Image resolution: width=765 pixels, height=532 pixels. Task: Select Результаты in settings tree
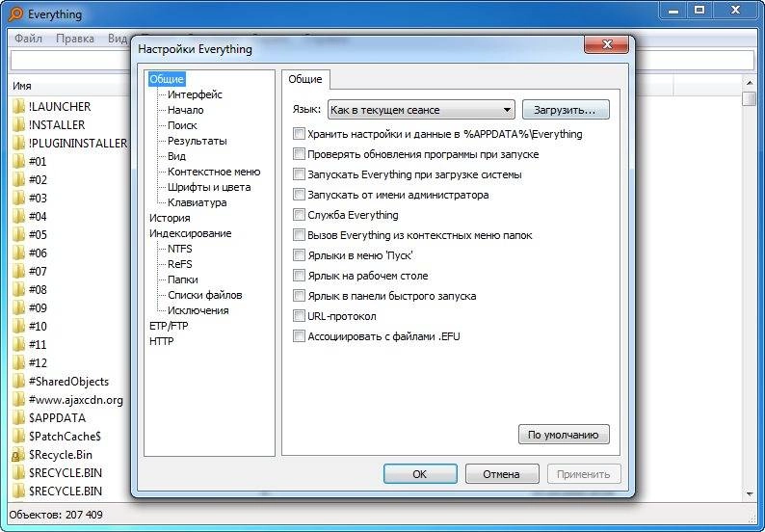click(x=198, y=141)
